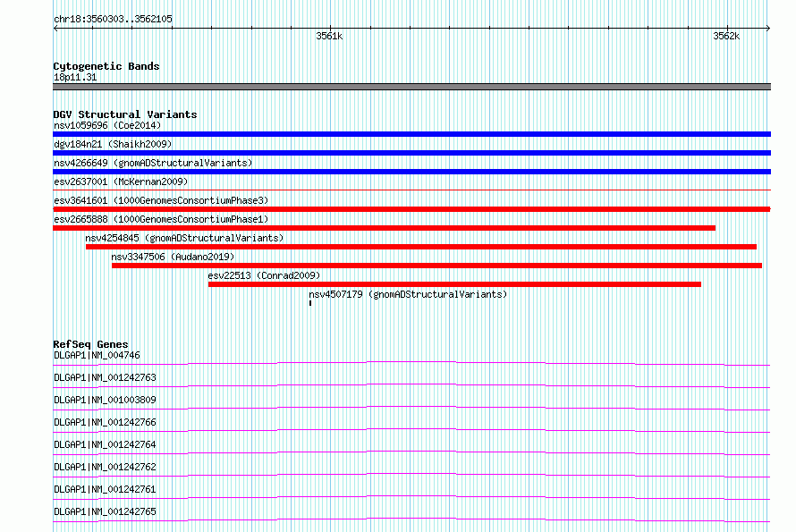Viewport: 796px width, 532px height.
Task: Click the chr18:3560303..3562105 coordinate label
Action: pyautogui.click(x=113, y=19)
